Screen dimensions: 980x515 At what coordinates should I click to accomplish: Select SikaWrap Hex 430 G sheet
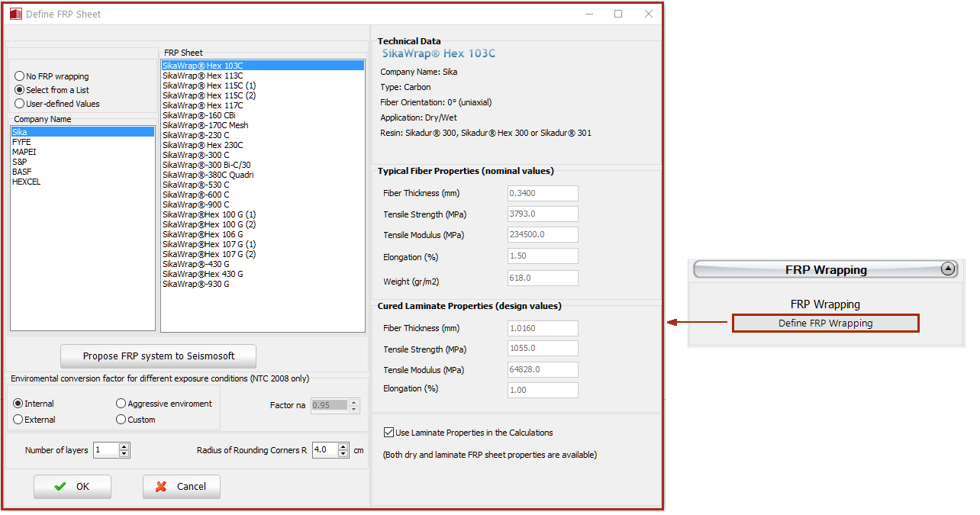point(263,274)
